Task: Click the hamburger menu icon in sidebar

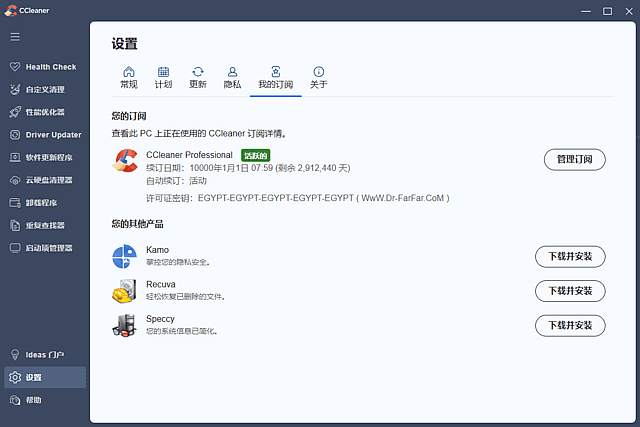Action: (x=15, y=37)
